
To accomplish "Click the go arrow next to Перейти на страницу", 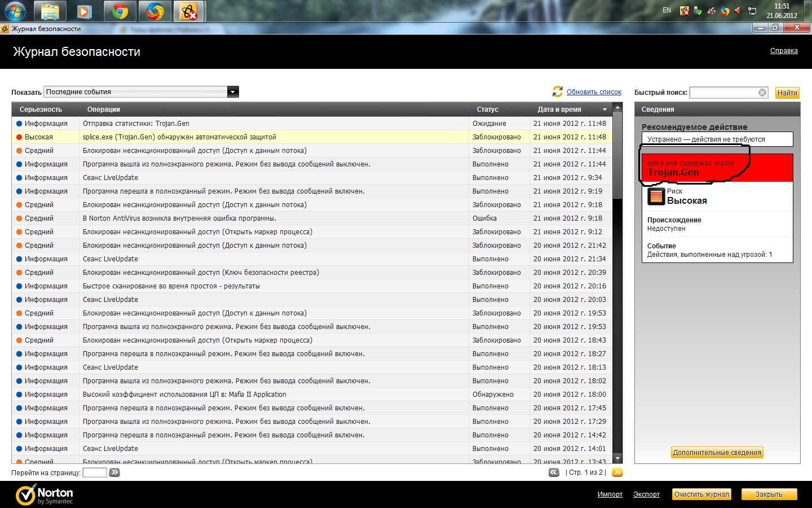I will [114, 472].
